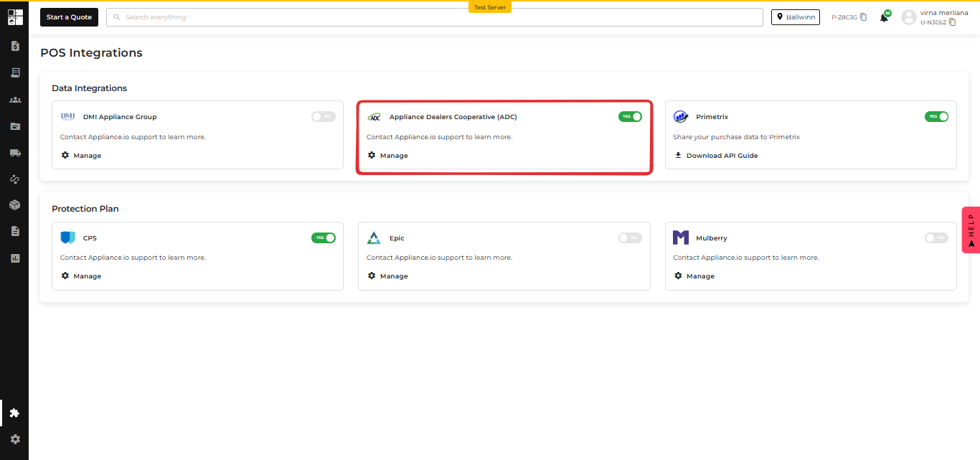Click the Start a Quote button

(x=69, y=17)
